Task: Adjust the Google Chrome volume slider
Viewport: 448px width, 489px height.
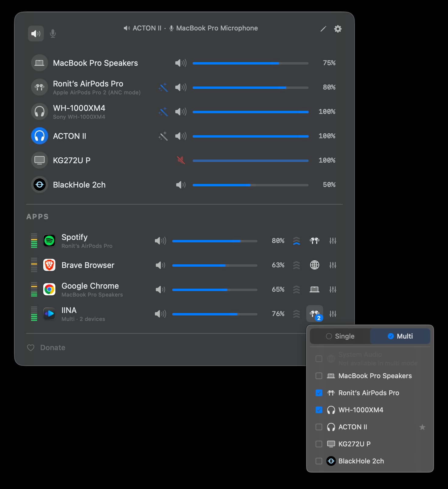Action: click(x=215, y=290)
